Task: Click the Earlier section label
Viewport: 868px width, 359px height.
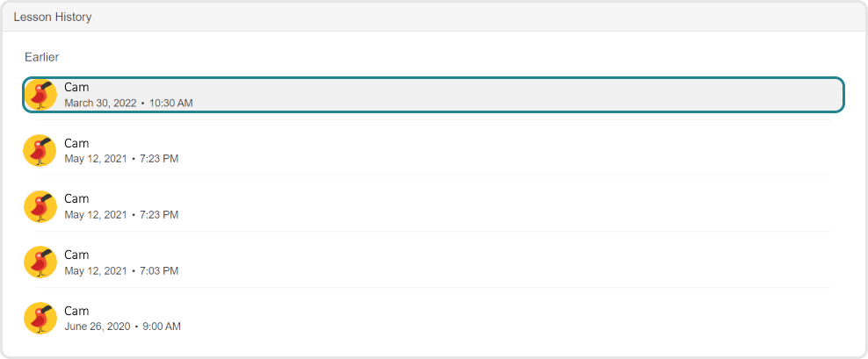Action: point(42,57)
